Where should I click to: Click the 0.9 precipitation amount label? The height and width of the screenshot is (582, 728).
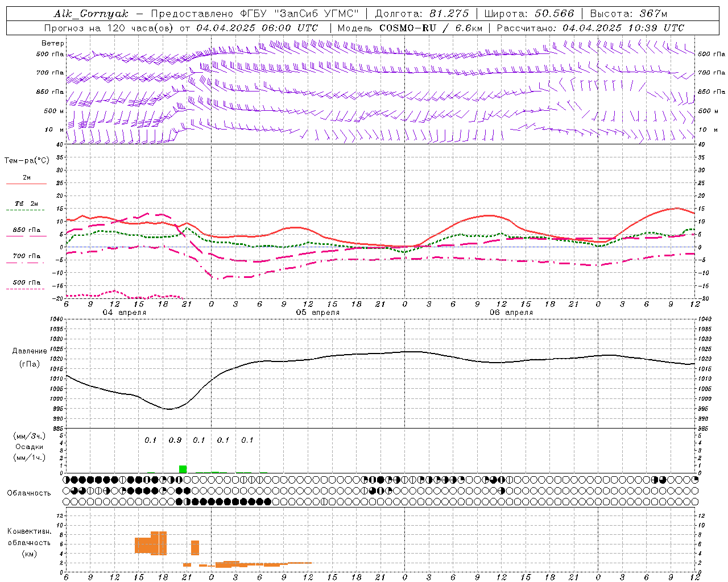coord(175,440)
